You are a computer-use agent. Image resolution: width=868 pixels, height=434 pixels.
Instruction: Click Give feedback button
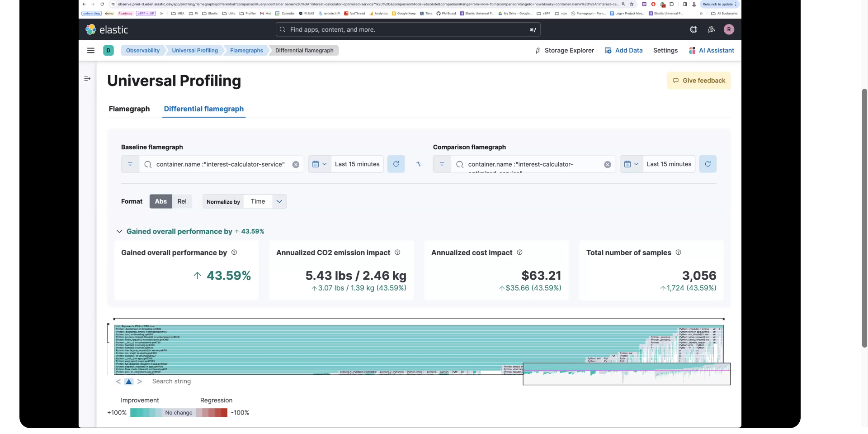(698, 81)
